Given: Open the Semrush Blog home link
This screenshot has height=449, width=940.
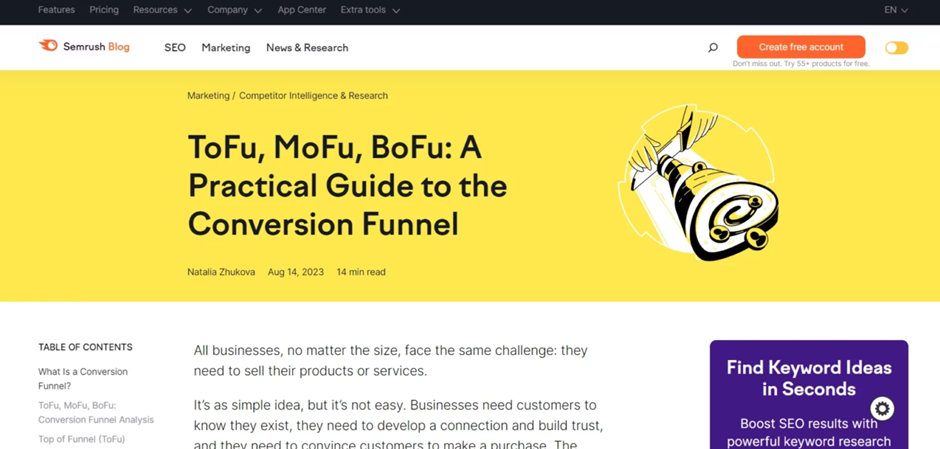Looking at the screenshot, I should tap(84, 46).
